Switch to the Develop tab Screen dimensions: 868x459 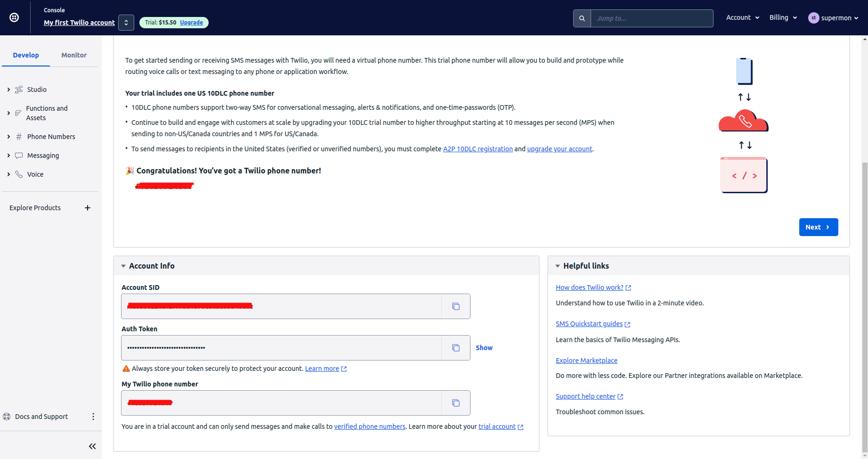point(26,55)
